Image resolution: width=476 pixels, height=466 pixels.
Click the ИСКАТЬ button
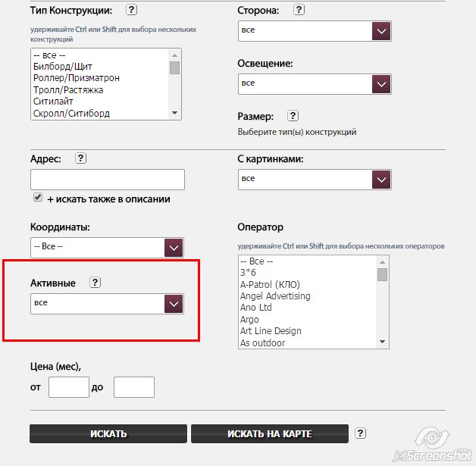(108, 433)
